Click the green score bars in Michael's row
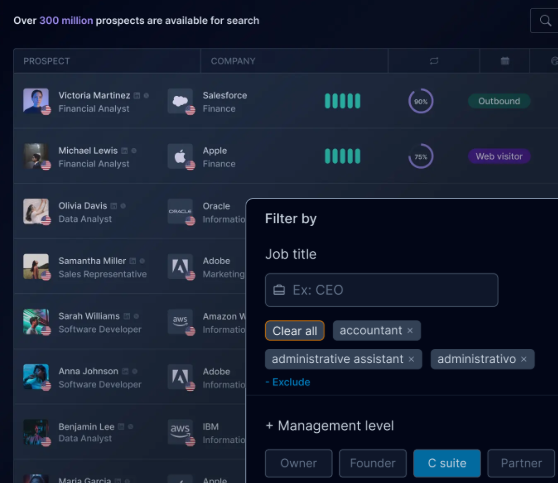 [x=342, y=156]
